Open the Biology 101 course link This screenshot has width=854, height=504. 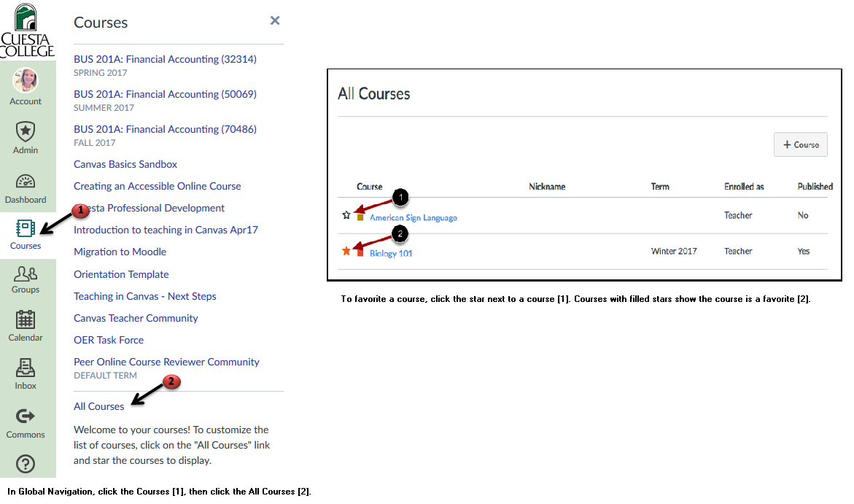[391, 254]
